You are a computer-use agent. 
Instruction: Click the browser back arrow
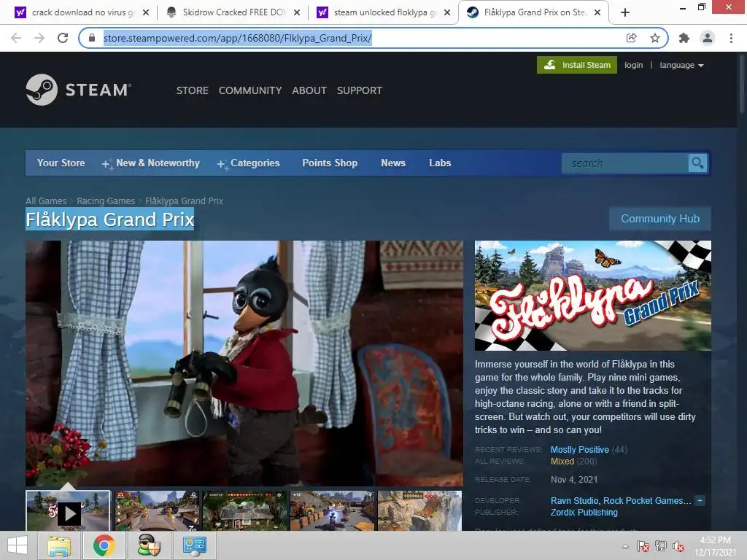tap(16, 38)
